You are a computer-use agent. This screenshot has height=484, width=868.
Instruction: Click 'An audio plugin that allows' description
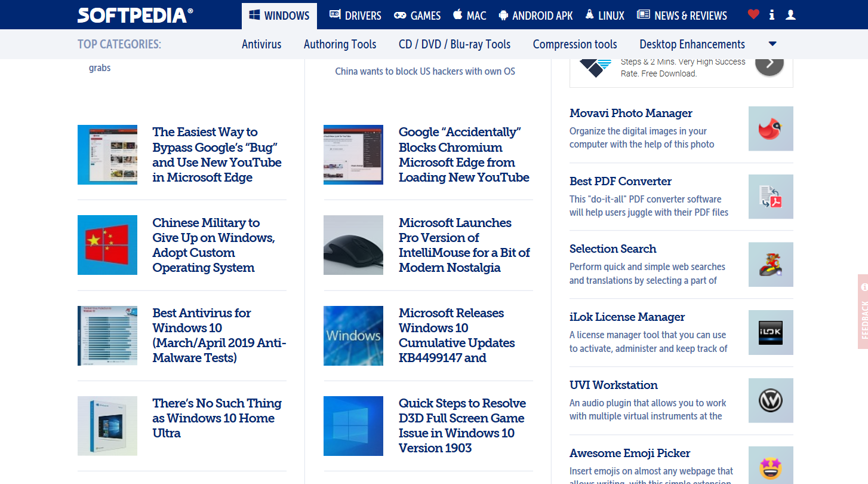pos(648,409)
